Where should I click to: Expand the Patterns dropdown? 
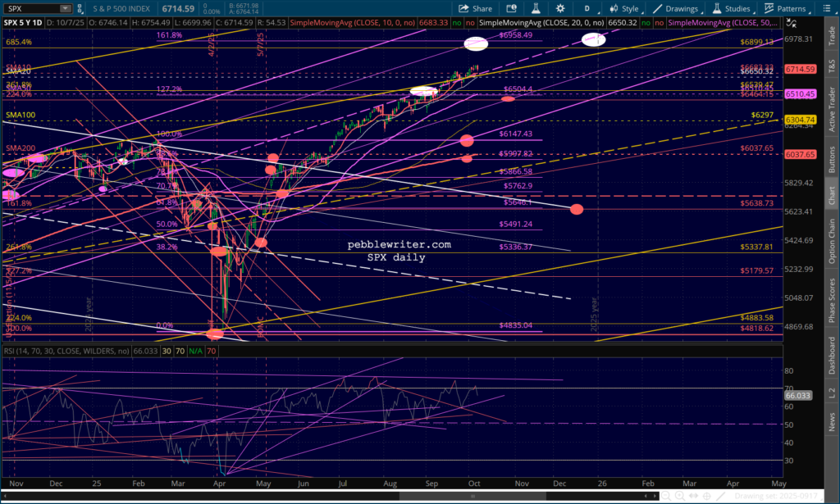pyautogui.click(x=783, y=8)
